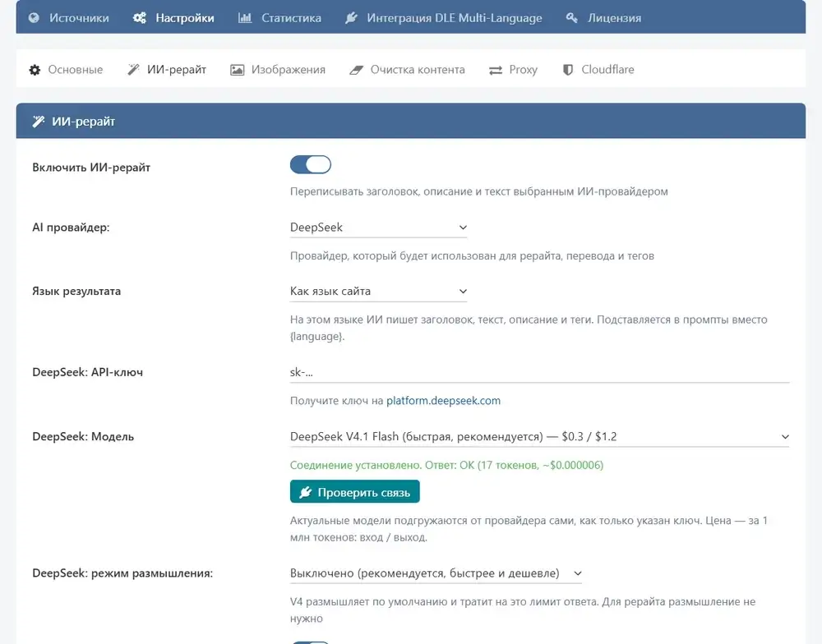The height and width of the screenshot is (644, 822).
Task: Click the DeepSeek: API-ключ label
Action: pyautogui.click(x=88, y=372)
